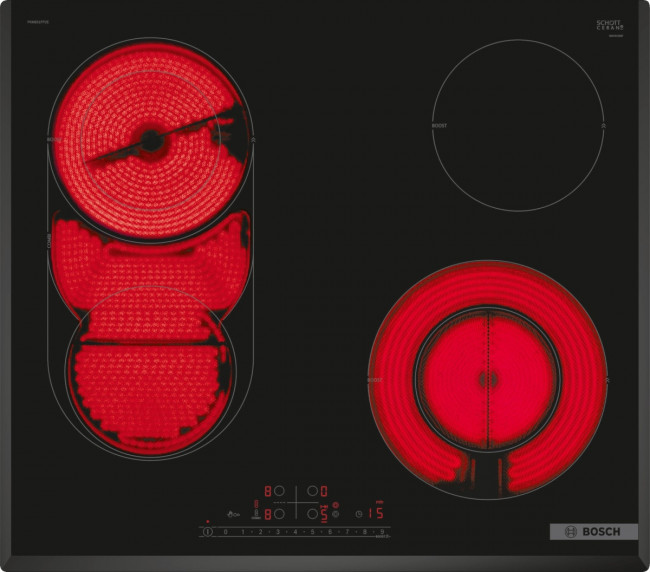Viewport: 650px width, 572px height.
Task: Tap heat level 0 on the scale
Action: coord(225,533)
